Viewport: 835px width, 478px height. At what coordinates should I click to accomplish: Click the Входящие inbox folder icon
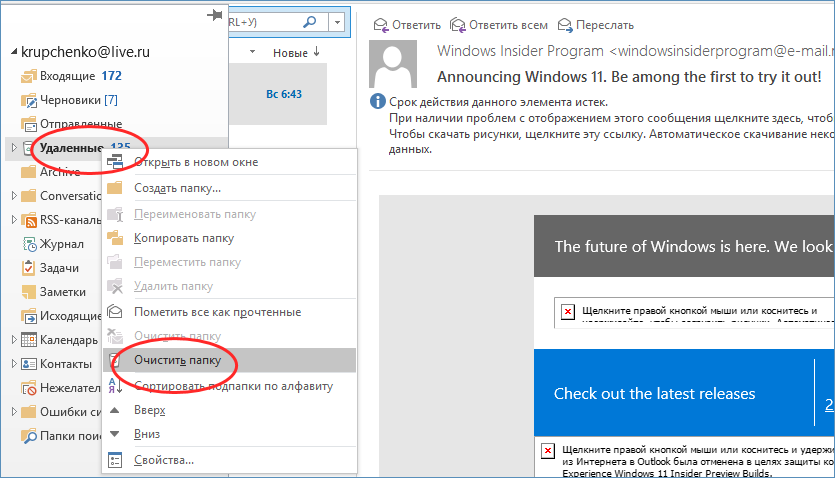coord(29,77)
